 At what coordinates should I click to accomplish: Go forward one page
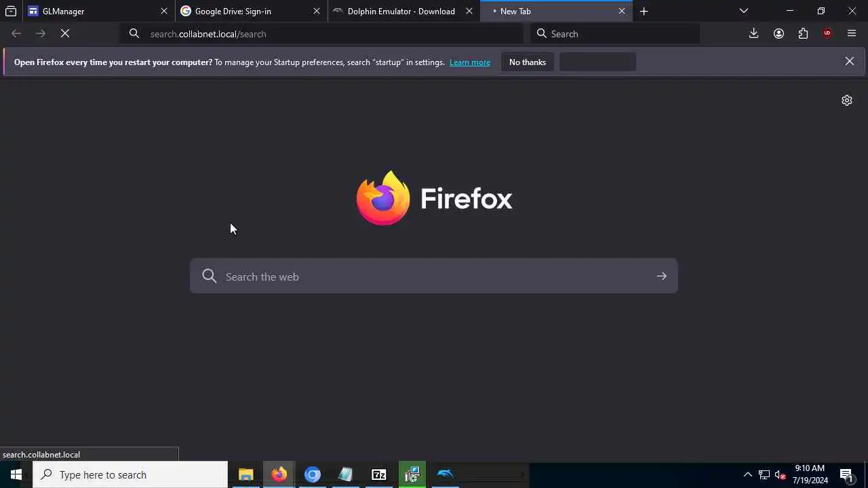coord(41,33)
